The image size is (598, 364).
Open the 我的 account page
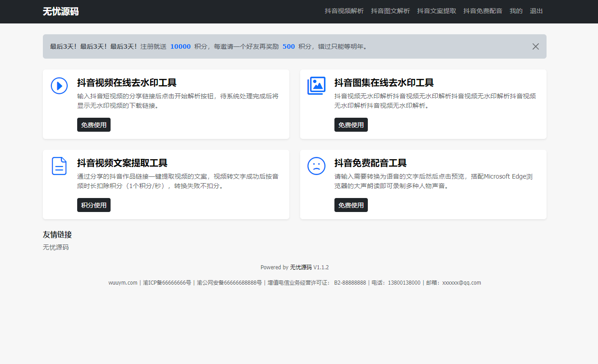coord(516,11)
